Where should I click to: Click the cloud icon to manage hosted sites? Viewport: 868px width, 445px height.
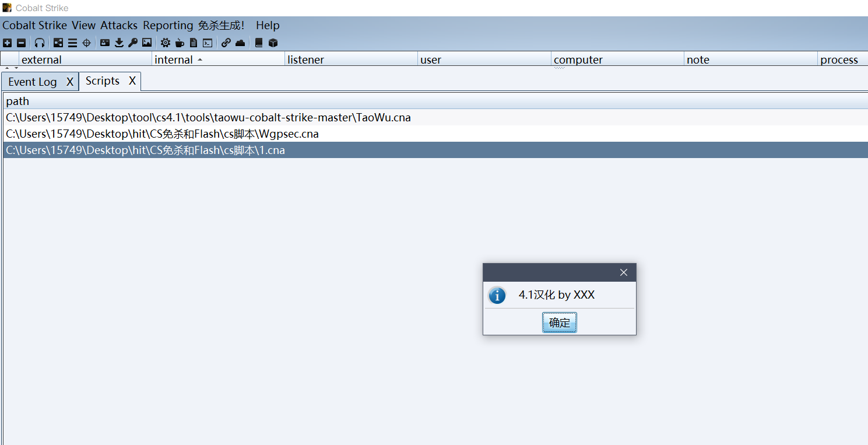click(240, 43)
